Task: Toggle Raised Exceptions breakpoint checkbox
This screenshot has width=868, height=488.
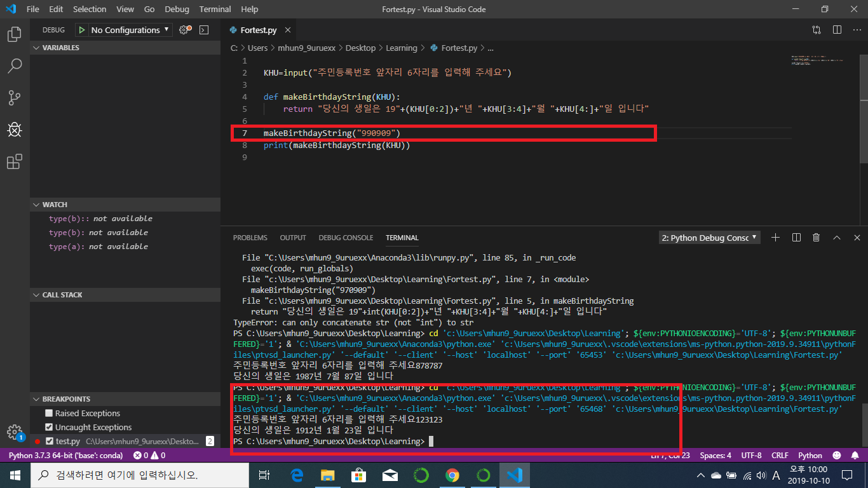Action: coord(49,414)
